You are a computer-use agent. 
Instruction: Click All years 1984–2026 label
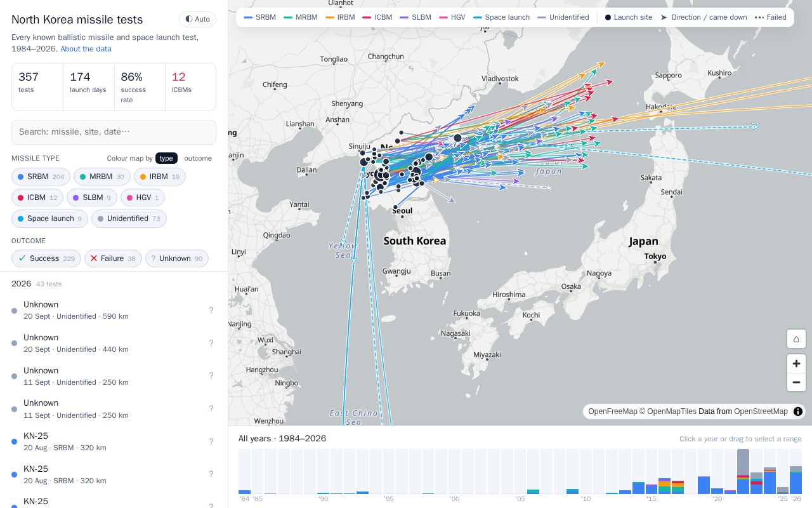[x=282, y=439]
